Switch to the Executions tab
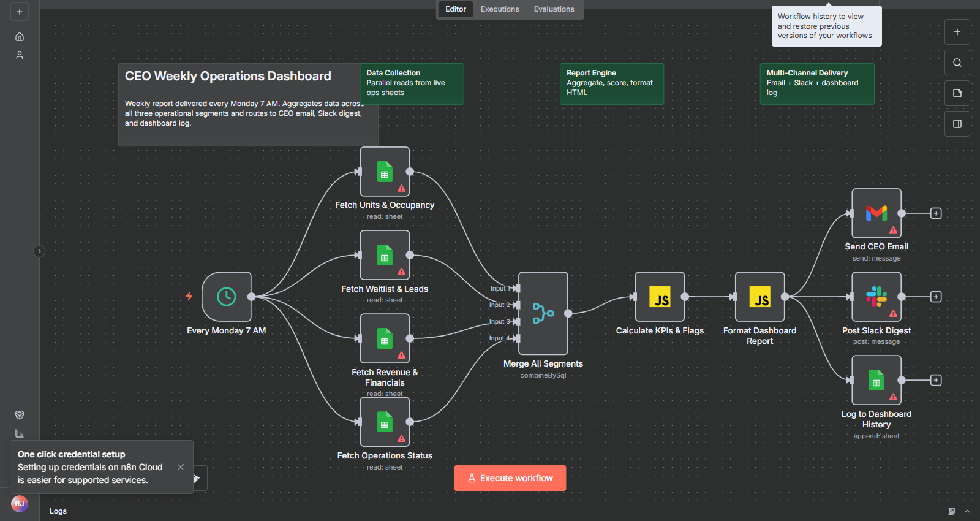Image resolution: width=980 pixels, height=521 pixels. 500,9
